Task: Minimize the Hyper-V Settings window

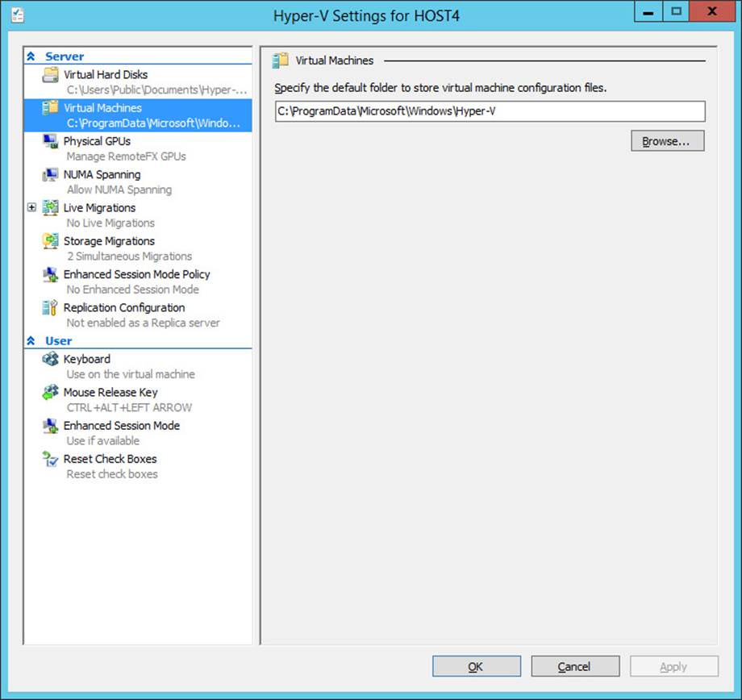Action: point(648,11)
